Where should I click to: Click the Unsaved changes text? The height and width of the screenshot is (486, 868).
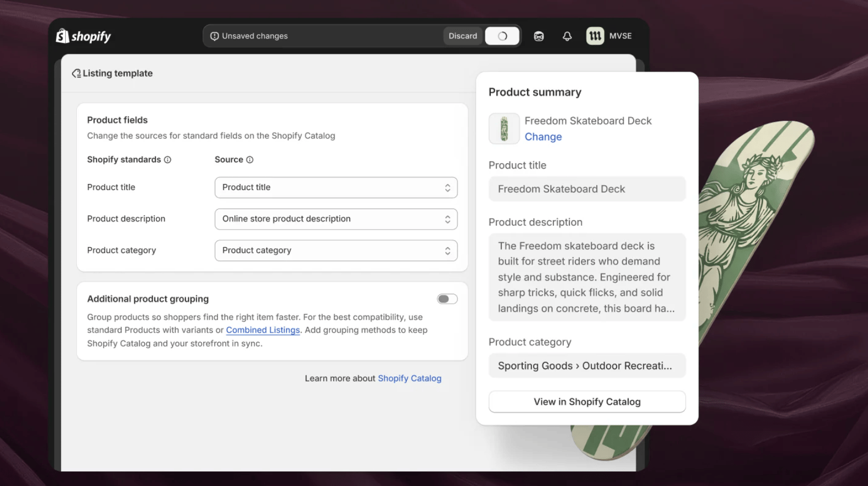pyautogui.click(x=255, y=36)
